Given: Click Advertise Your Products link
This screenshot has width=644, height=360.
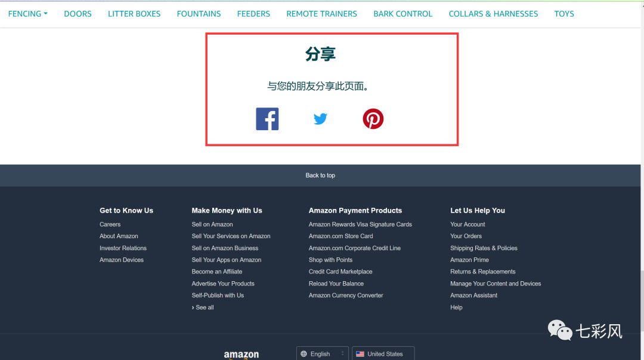Looking at the screenshot, I should (x=223, y=284).
